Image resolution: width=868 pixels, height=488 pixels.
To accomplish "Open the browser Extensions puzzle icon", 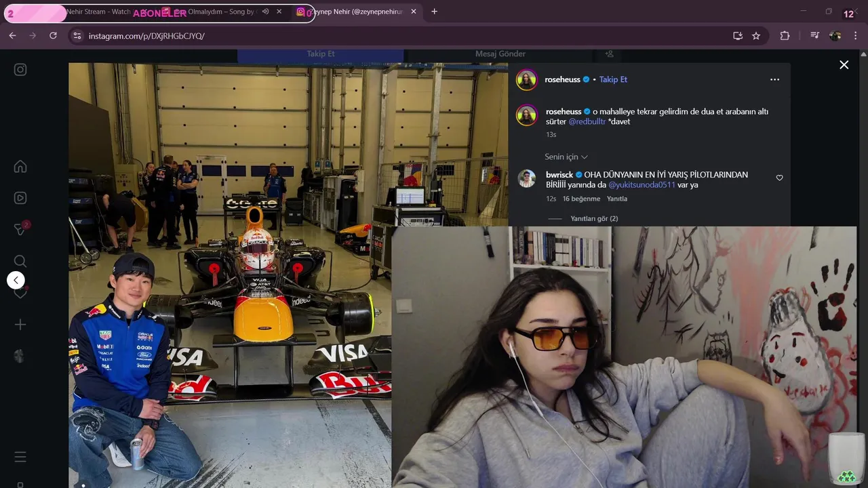I will (x=785, y=36).
